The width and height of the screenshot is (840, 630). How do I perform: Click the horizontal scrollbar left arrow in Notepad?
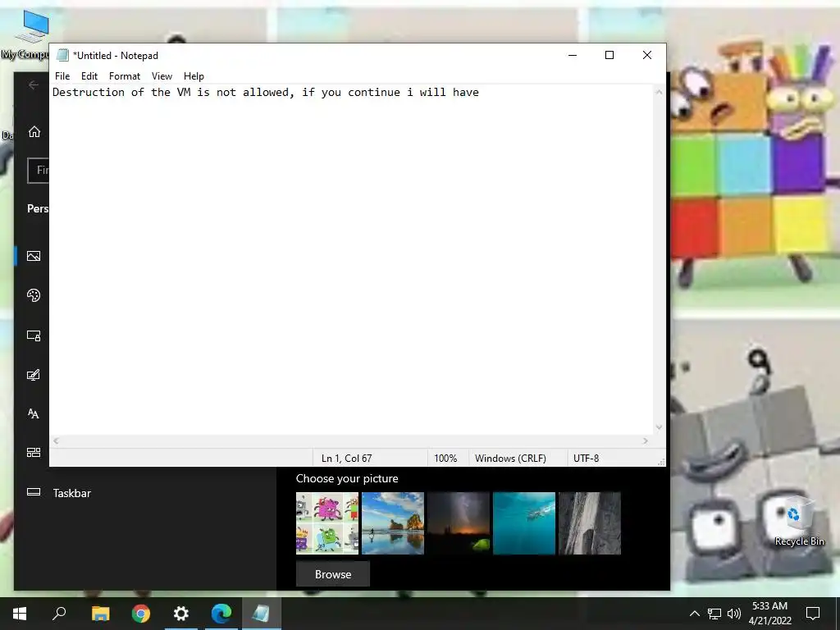tap(57, 441)
